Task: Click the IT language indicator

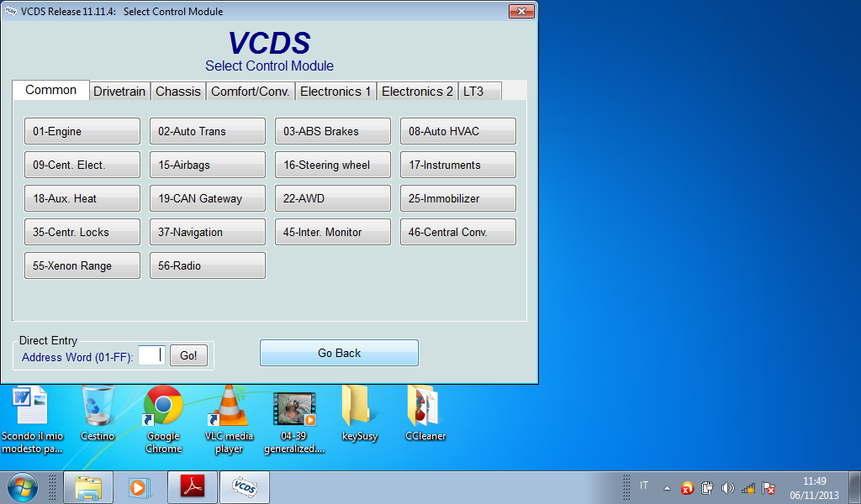Action: click(644, 486)
